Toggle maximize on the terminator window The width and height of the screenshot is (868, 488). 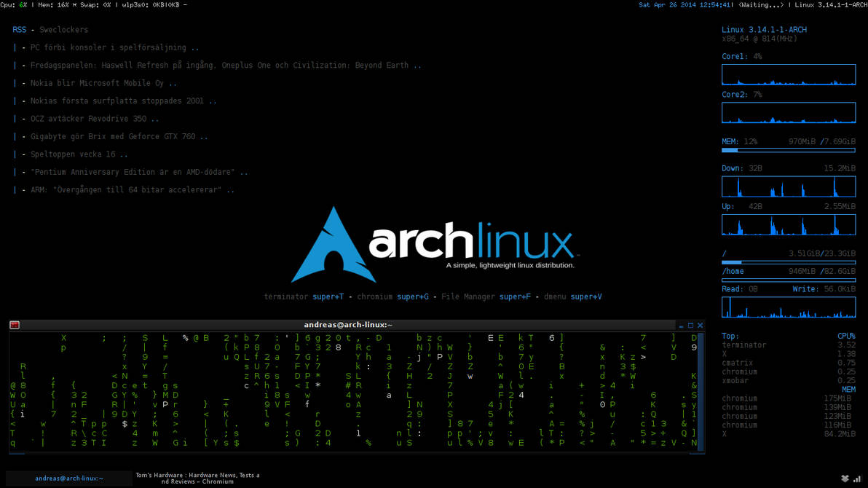[691, 324]
